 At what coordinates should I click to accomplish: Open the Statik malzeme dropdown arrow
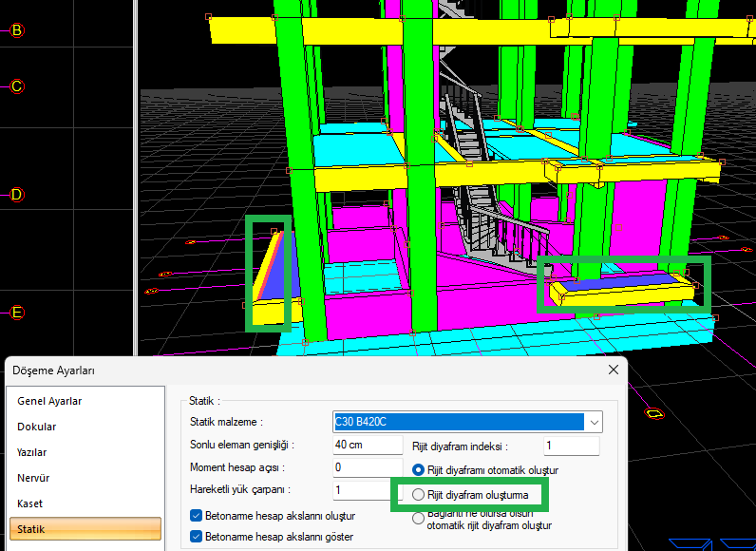tap(594, 422)
